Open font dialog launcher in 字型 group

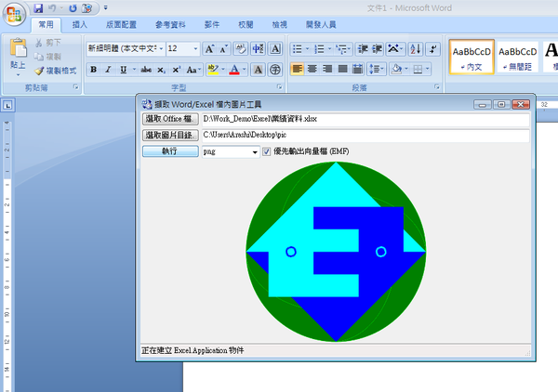pos(279,86)
